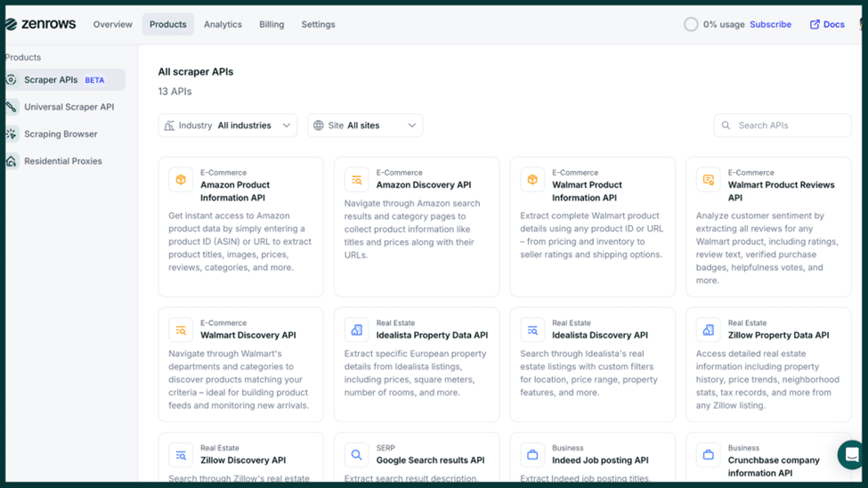This screenshot has height=488, width=868.
Task: Open Idealista Discovery API card title
Action: click(599, 335)
